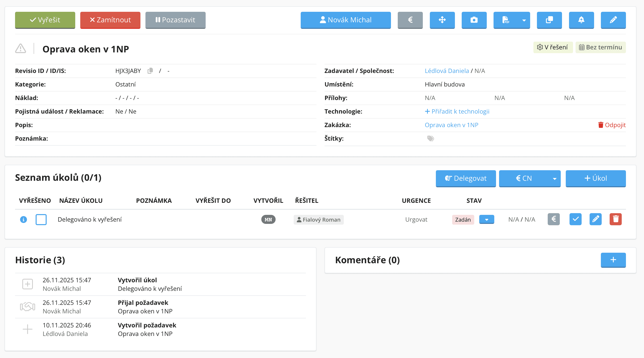Open the info icon of the task row

pyautogui.click(x=23, y=220)
